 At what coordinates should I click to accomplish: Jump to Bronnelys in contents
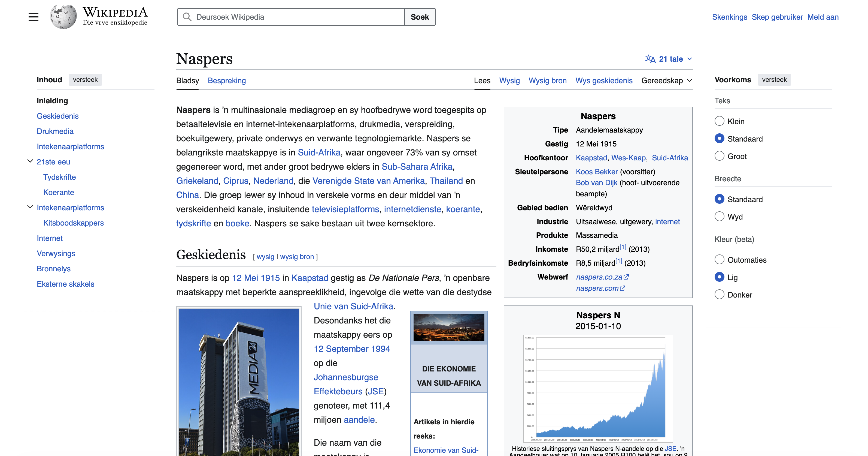click(x=54, y=269)
